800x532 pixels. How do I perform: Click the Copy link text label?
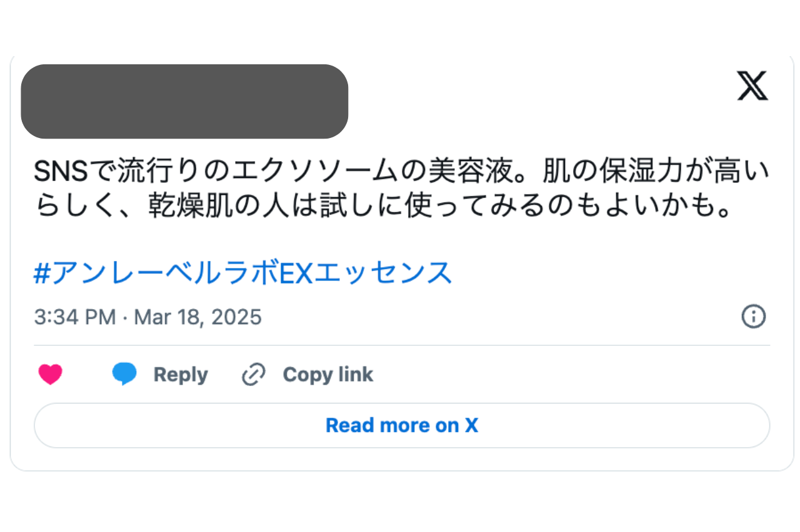tap(328, 375)
